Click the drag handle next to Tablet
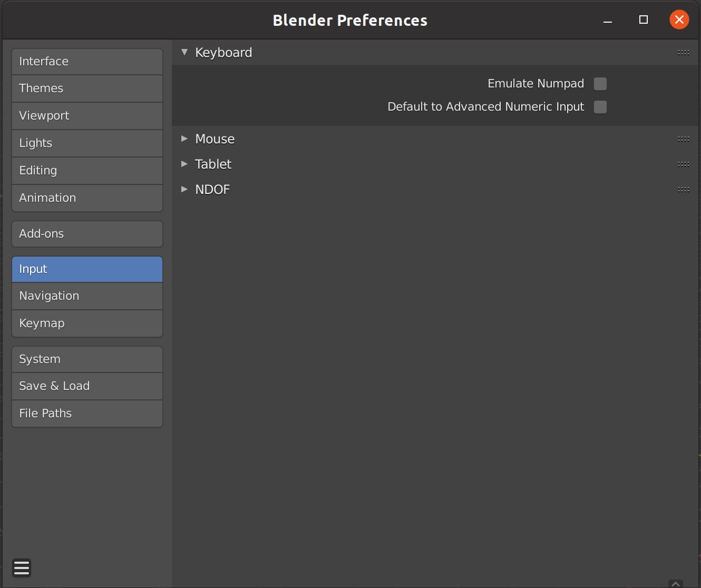Screen dimensions: 701x588 click(x=683, y=164)
